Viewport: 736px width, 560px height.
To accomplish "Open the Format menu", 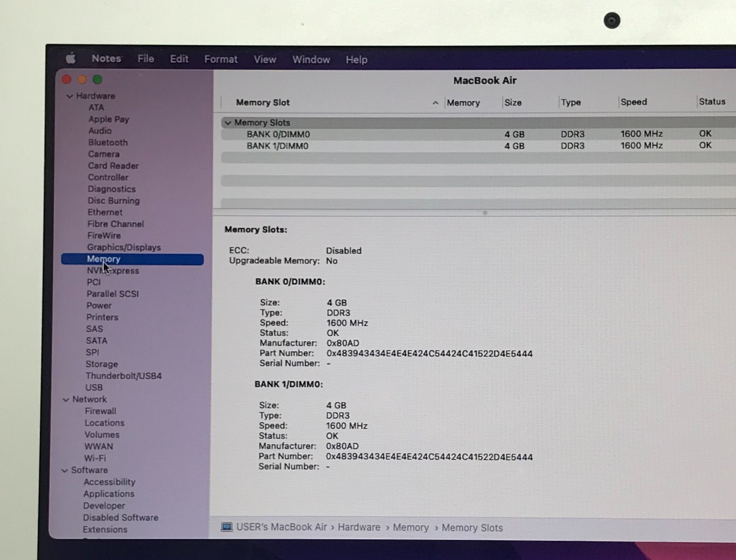I will tap(221, 59).
